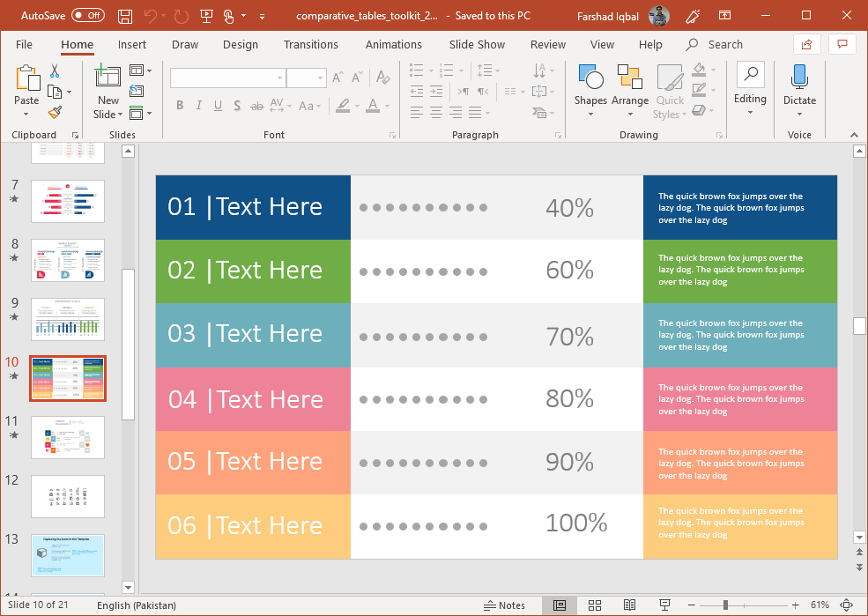868x616 pixels.
Task: Click the Format Painter brush icon
Action: click(x=55, y=112)
